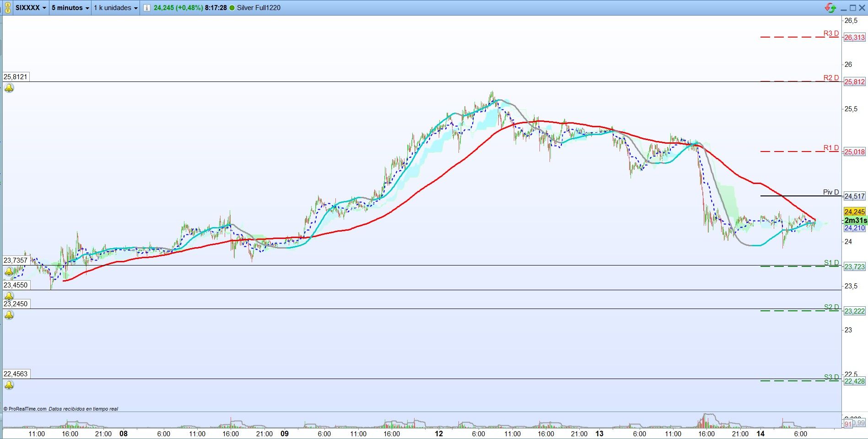Click the yellow chain link icon
The image size is (868, 439).
7,8
